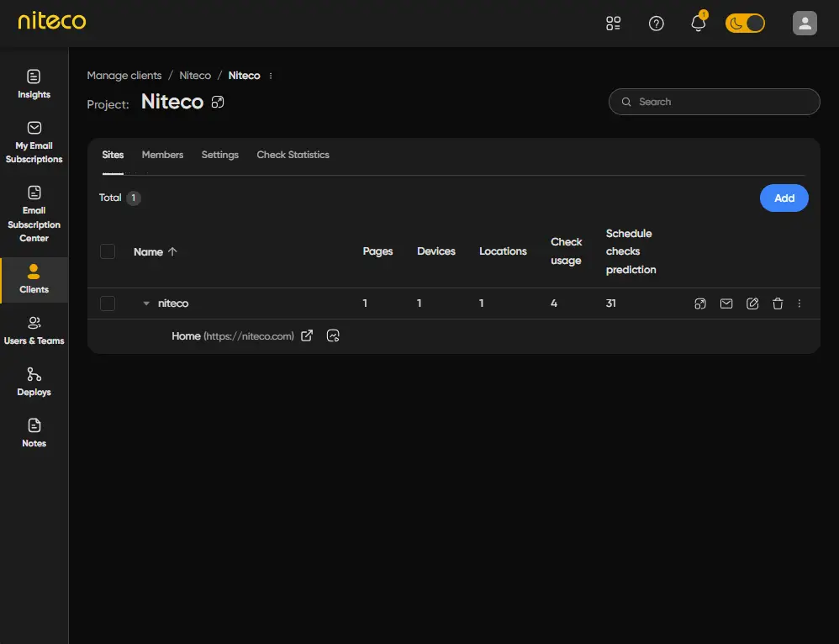Open the apps grid icon in header
This screenshot has width=839, height=644.
click(613, 24)
